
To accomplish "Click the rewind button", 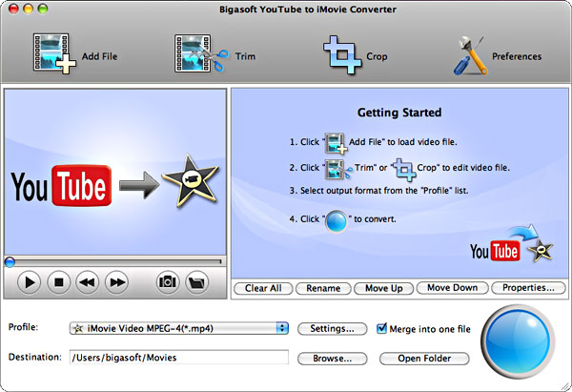I will point(87,282).
